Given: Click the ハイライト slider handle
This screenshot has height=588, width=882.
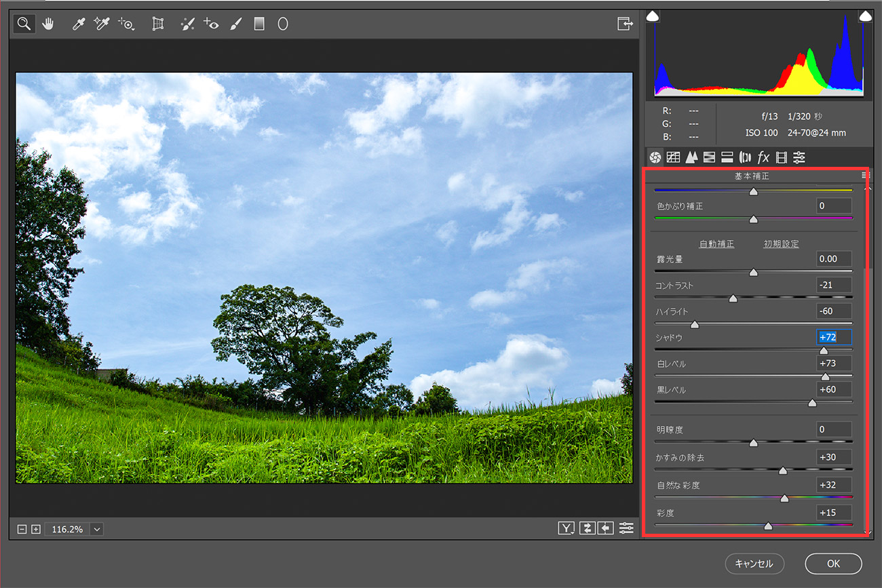Looking at the screenshot, I should click(x=694, y=324).
